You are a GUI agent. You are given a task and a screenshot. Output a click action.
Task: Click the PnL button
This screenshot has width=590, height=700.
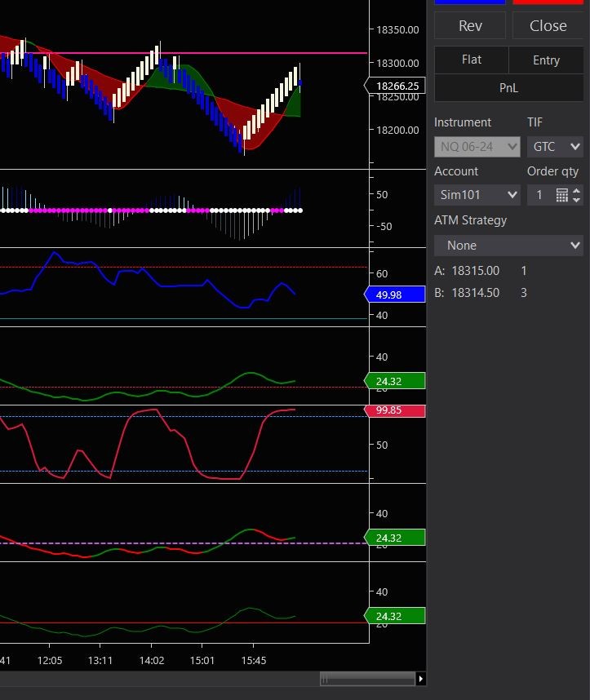tap(508, 88)
